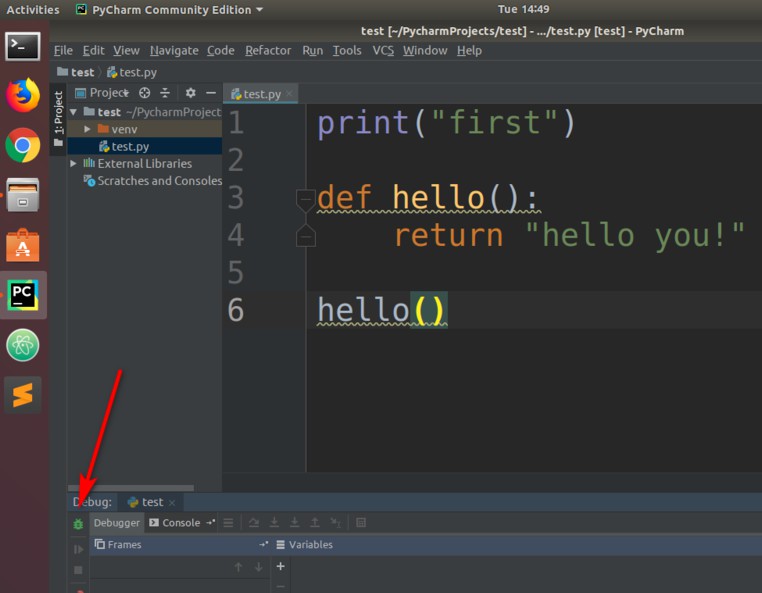
Task: Open the Refactor menu
Action: 268,51
